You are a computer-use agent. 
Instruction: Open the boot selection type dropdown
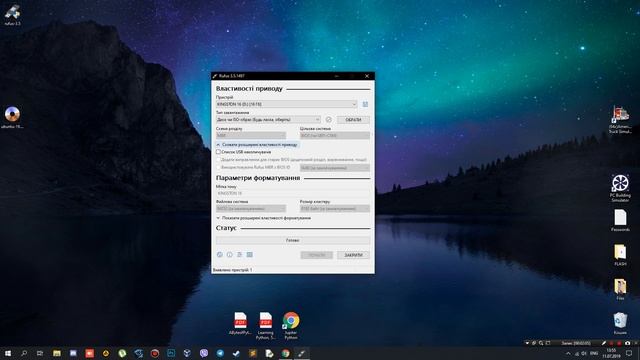pos(268,120)
